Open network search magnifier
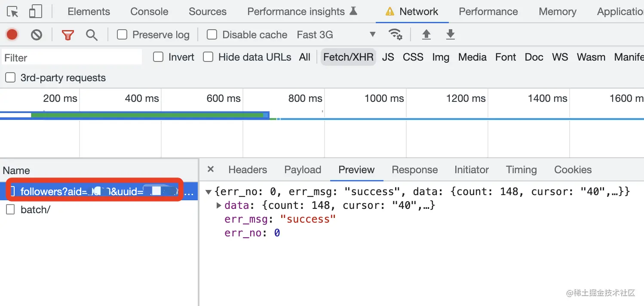Image resolution: width=644 pixels, height=306 pixels. [92, 35]
